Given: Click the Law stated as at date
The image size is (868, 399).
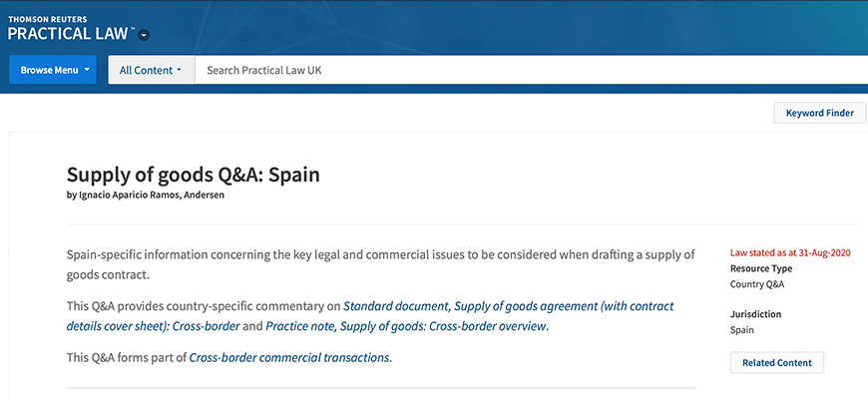Looking at the screenshot, I should 790,253.
